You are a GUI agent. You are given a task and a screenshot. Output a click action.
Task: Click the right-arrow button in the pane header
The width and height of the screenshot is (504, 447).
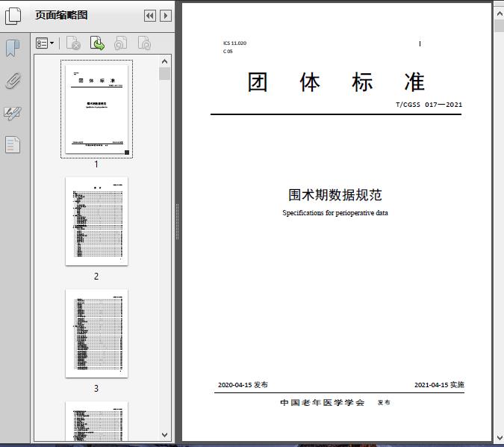[166, 16]
